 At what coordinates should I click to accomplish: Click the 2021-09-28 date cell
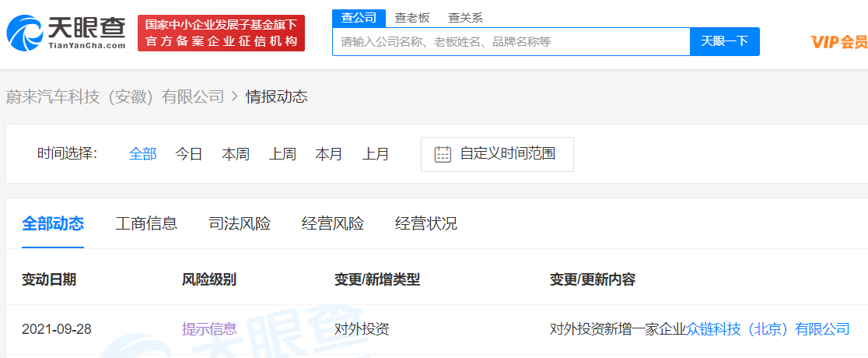tap(57, 329)
